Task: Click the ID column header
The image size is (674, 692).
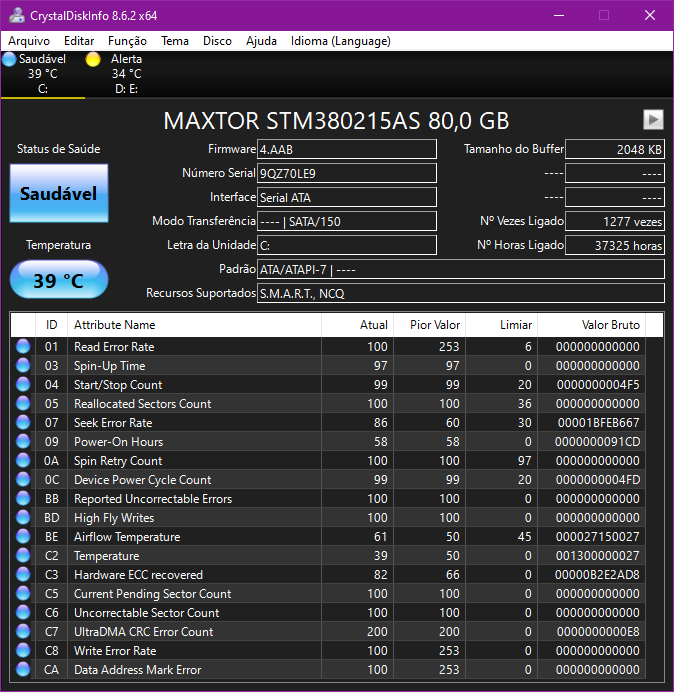Action: tap(52, 325)
